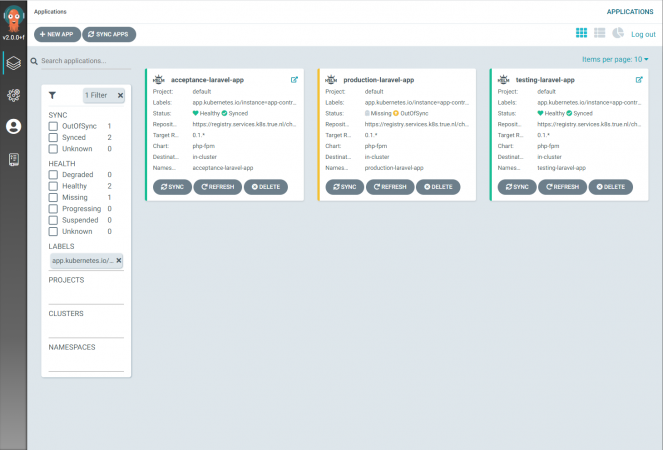Open the acceptance-laravel-app title

point(207,80)
